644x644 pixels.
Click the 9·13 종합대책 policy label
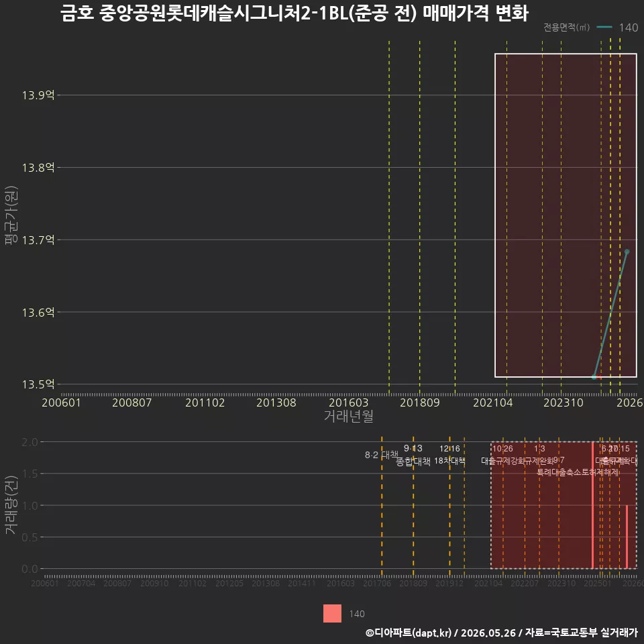click(413, 455)
